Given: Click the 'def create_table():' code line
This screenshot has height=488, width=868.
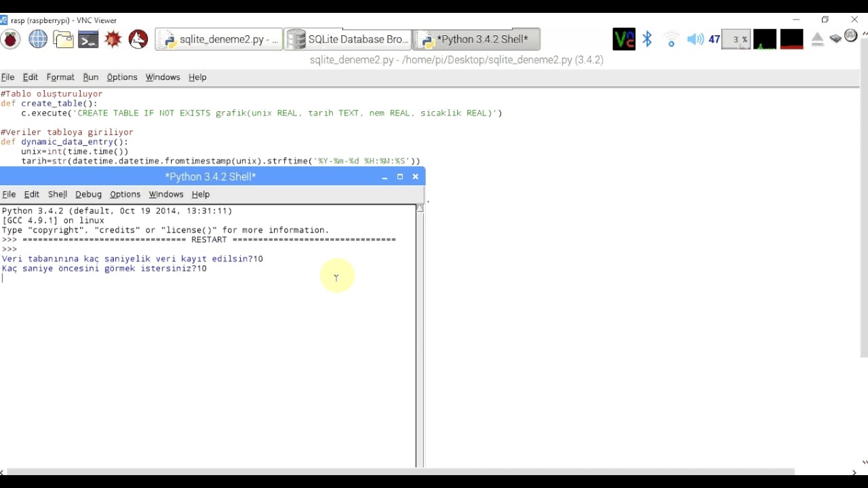Looking at the screenshot, I should pos(49,104).
